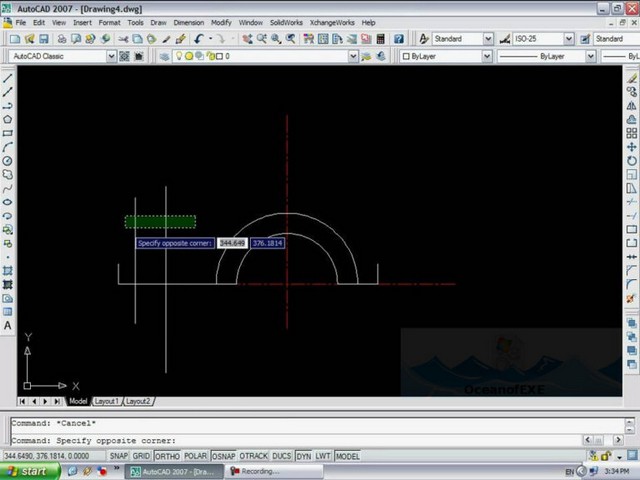Click the Undo arrow icon
Viewport: 640px width, 480px height.
(199, 39)
